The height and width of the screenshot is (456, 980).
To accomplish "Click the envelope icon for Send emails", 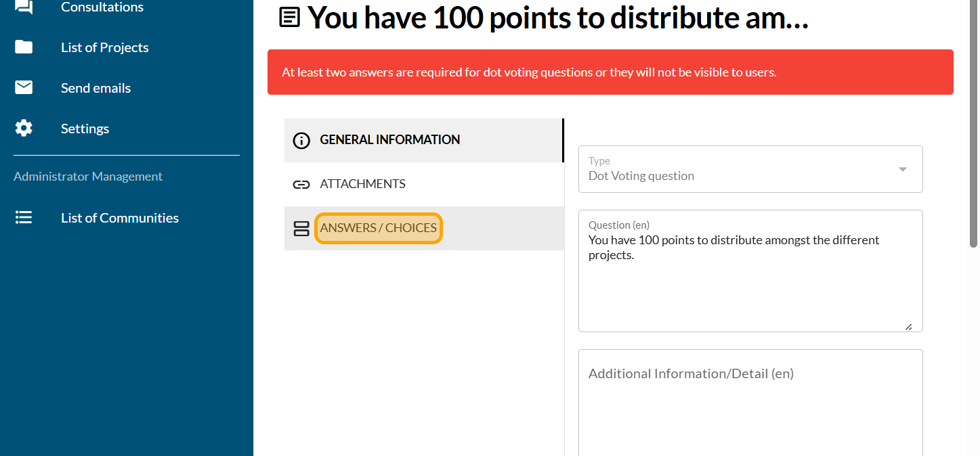I will pyautogui.click(x=24, y=88).
